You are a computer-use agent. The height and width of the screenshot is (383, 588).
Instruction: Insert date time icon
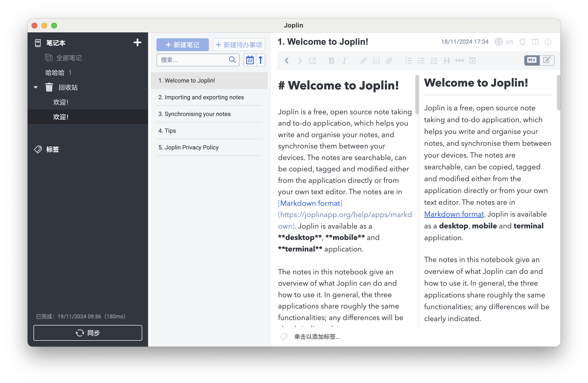pyautogui.click(x=472, y=60)
